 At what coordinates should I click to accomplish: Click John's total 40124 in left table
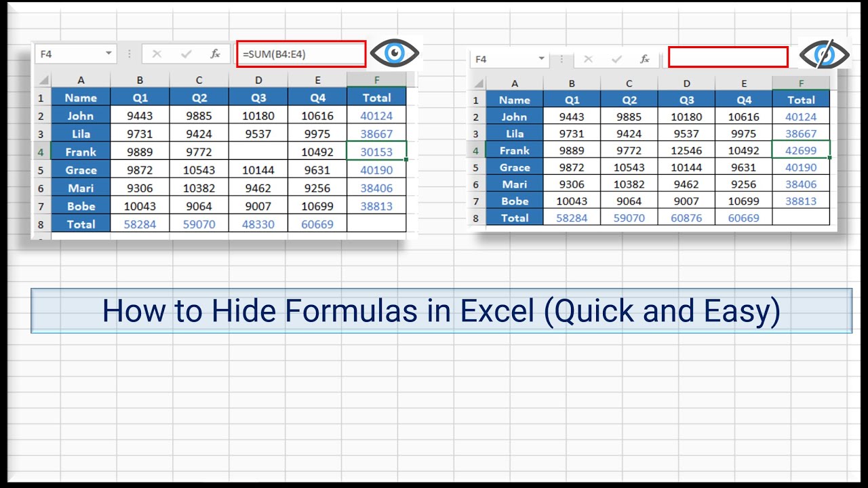[376, 116]
